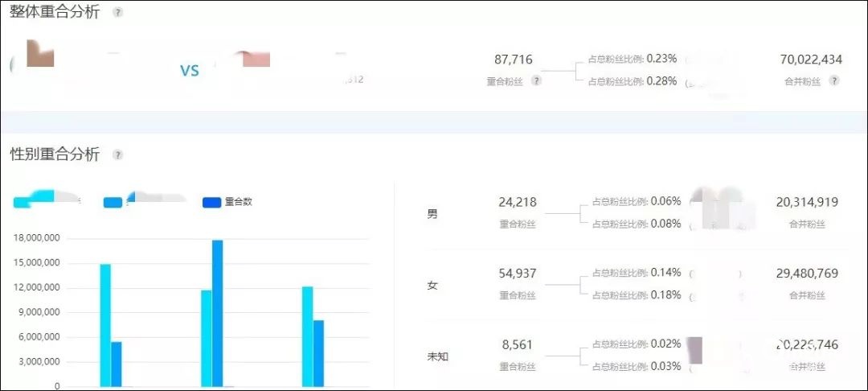Click the ratio value 0.02%
The height and width of the screenshot is (391, 868).
(x=666, y=344)
